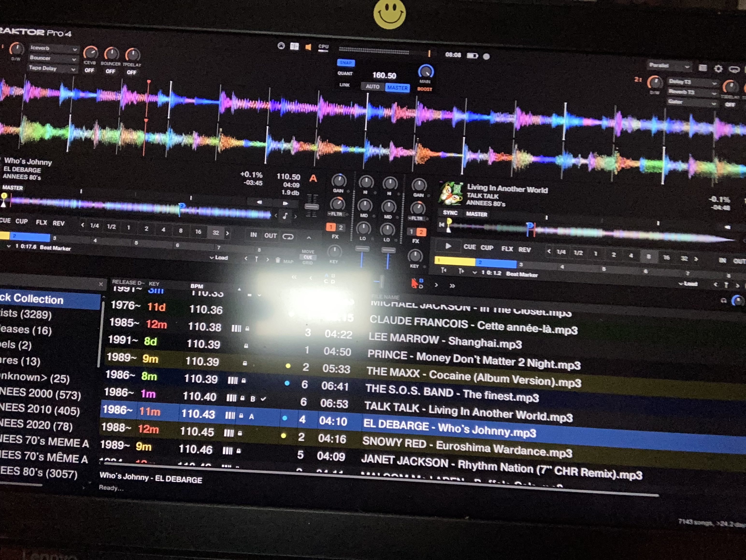This screenshot has height=560, width=746.
Task: Open the Iceverb effect dropdown
Action: pyautogui.click(x=53, y=48)
